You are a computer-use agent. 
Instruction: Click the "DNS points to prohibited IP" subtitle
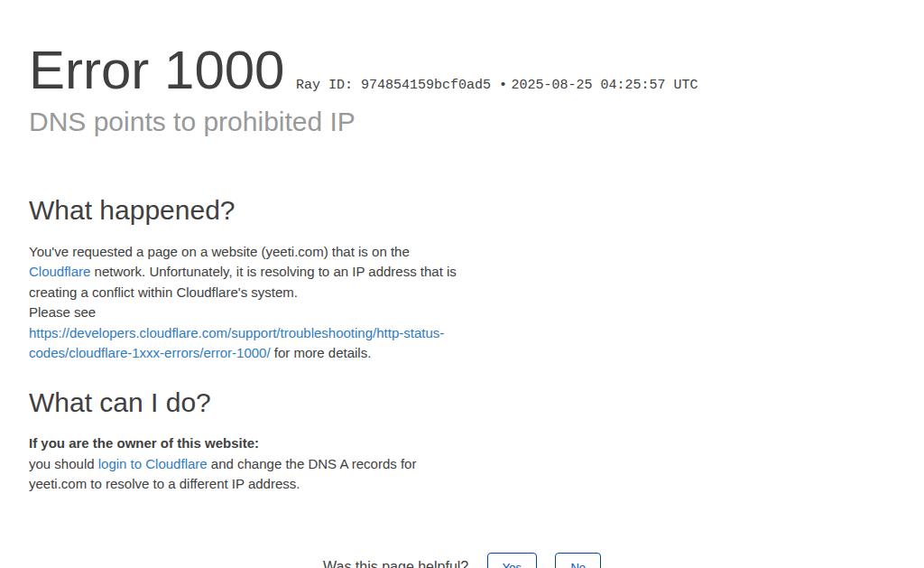[191, 122]
